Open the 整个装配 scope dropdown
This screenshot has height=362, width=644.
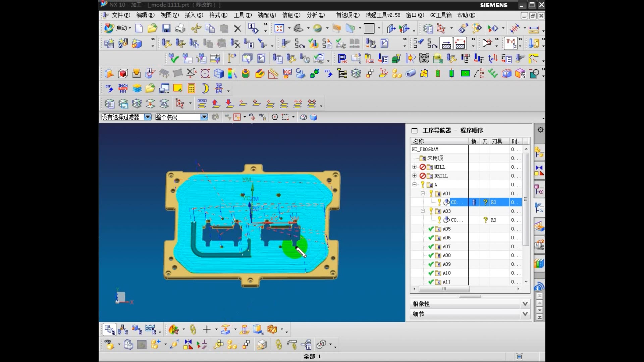(204, 117)
